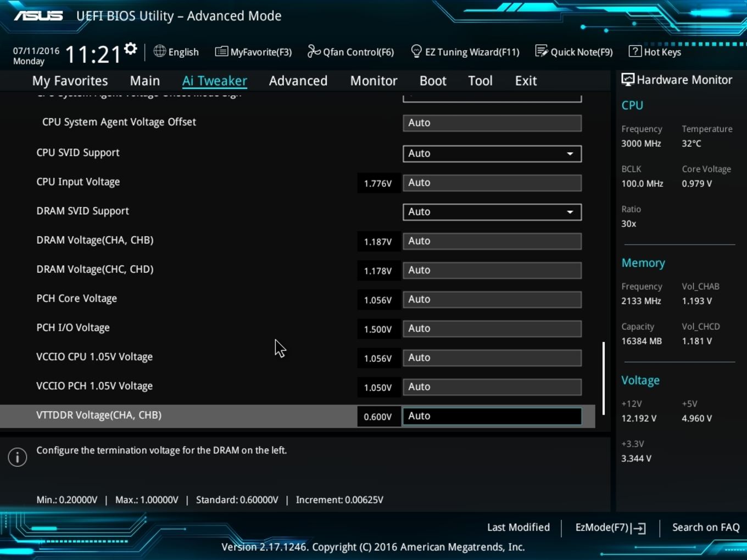The image size is (747, 560).
Task: Click VCCIO CPU 1.05V Voltage field
Action: tap(492, 357)
